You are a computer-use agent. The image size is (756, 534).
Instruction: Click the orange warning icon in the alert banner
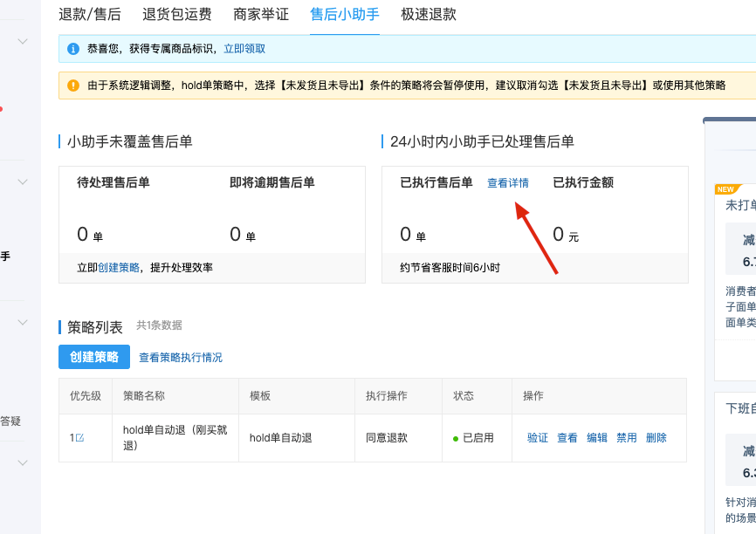pyautogui.click(x=72, y=86)
